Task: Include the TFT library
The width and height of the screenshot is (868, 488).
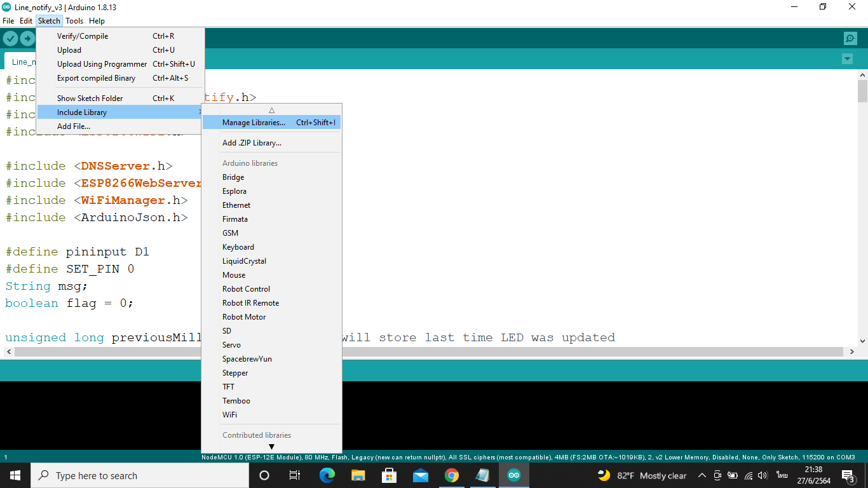Action: (271, 387)
